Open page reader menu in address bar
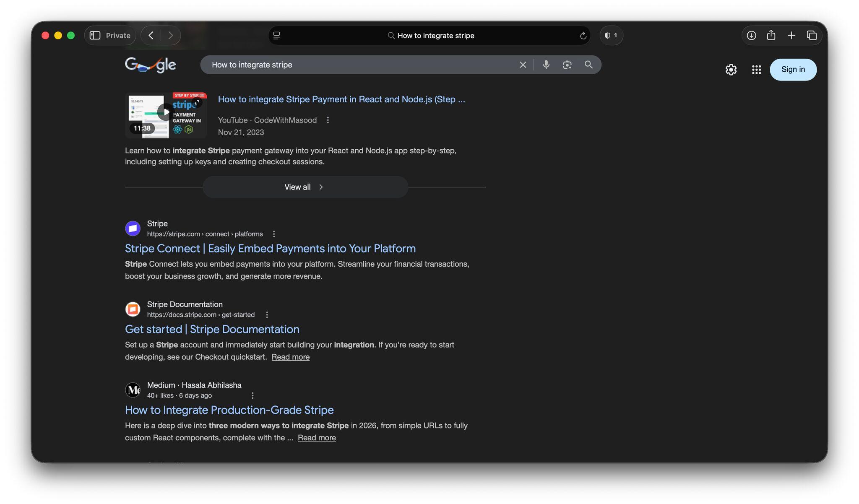Viewport: 859px width, 504px height. (x=276, y=36)
